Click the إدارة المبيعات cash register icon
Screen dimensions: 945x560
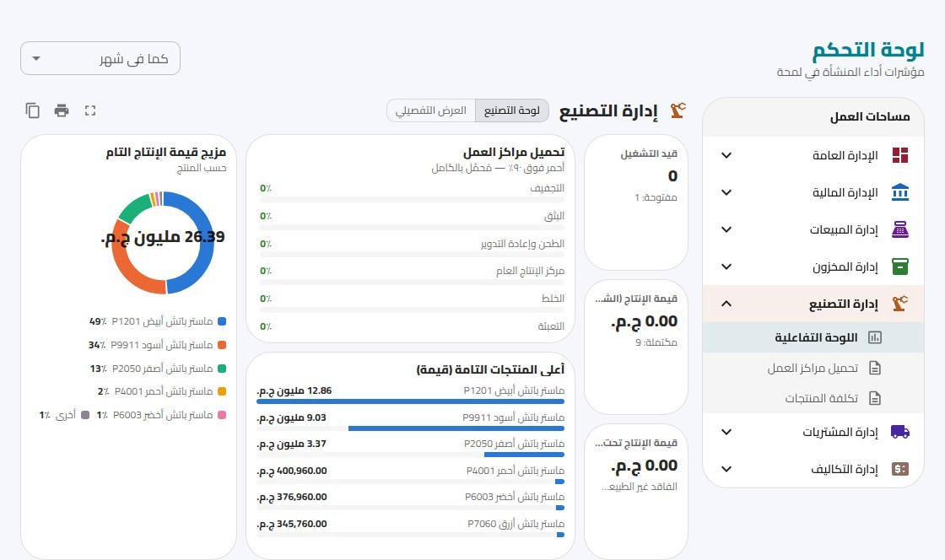[899, 229]
